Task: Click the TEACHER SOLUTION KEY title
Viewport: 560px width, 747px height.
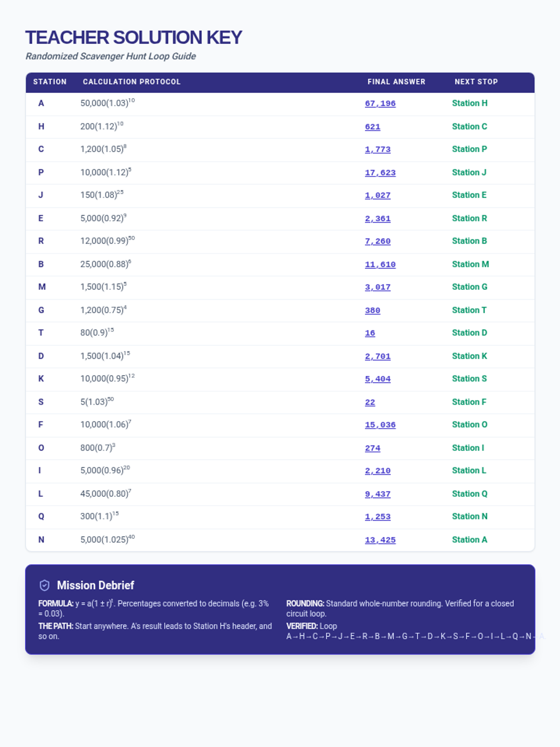Action: tap(133, 37)
